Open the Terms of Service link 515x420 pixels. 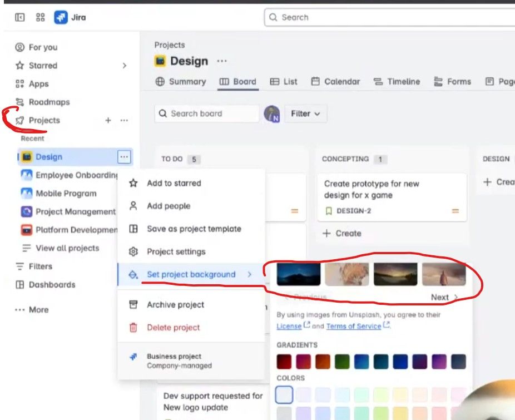pos(354,326)
